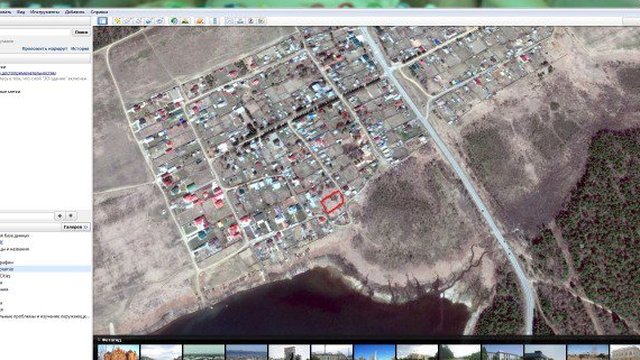Select the Add Polygon tool
This screenshot has width=640, height=360.
pyautogui.click(x=128, y=21)
